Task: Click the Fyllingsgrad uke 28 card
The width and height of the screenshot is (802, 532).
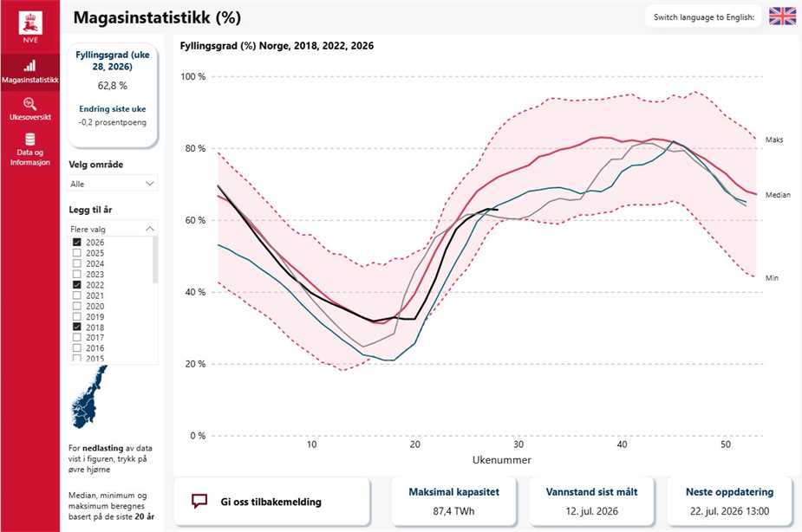Action: (113, 95)
